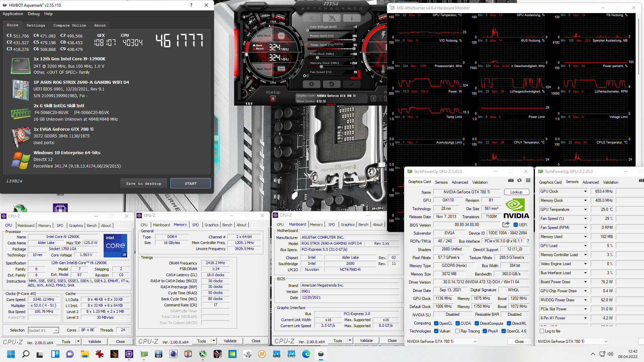
Task: Toggle DirectCompute checkbox in GPU-Z
Action: click(x=477, y=323)
